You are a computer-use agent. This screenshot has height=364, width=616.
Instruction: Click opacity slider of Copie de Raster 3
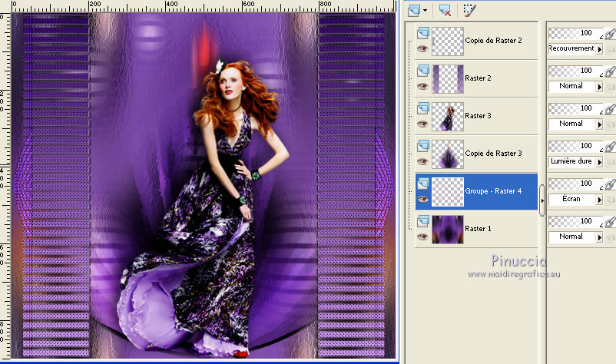pos(575,147)
